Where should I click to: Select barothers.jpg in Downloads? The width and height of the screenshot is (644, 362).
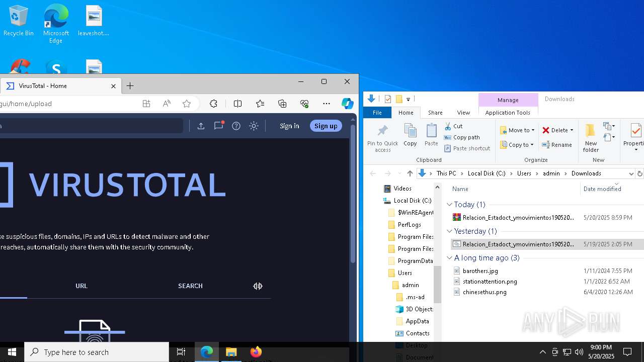(x=480, y=271)
